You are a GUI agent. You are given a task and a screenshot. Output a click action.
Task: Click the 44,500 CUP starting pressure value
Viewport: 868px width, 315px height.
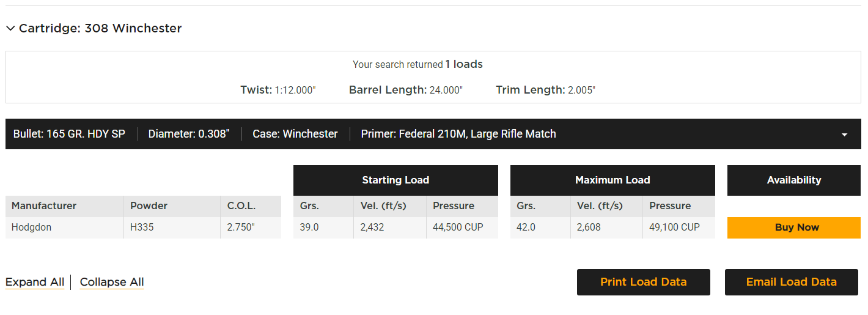(x=458, y=228)
